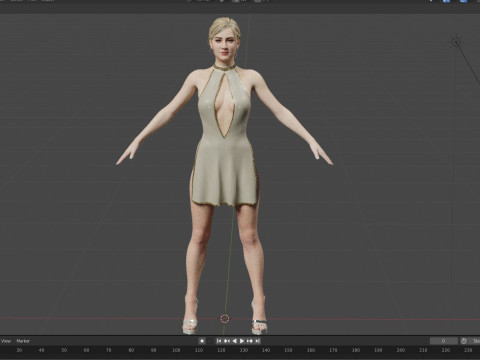Click the 3D cursor at the origin

[225, 319]
